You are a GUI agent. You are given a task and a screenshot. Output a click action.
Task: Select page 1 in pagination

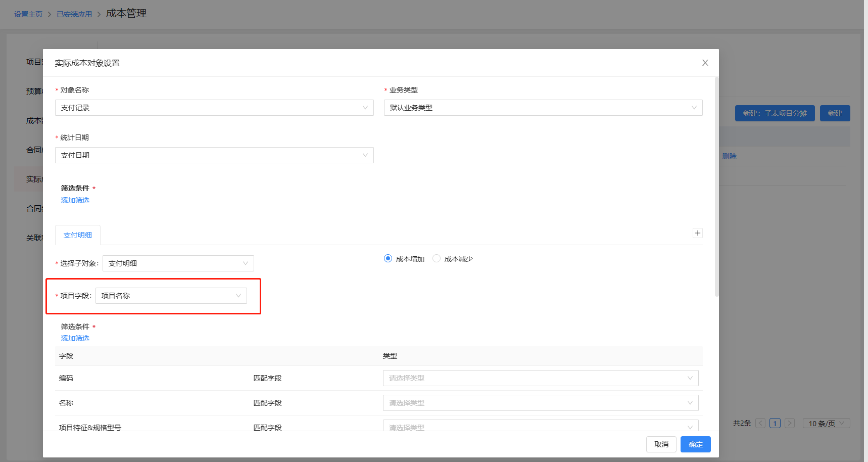pyautogui.click(x=775, y=423)
